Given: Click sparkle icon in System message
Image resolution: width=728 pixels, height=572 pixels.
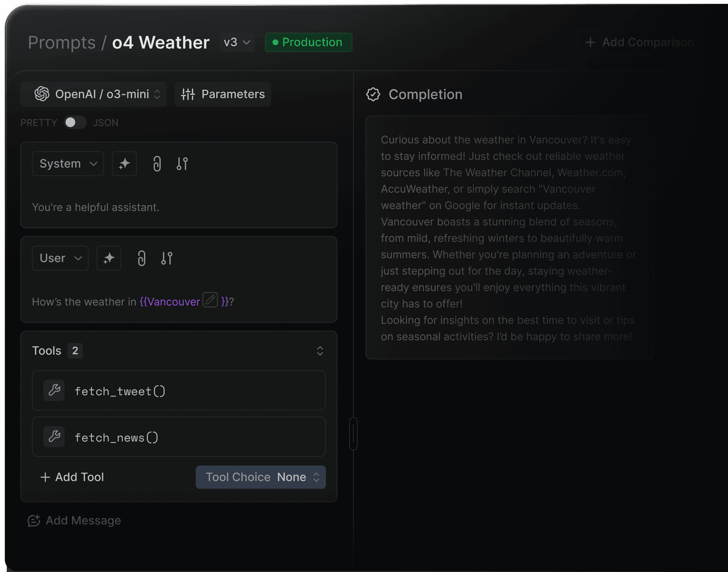Looking at the screenshot, I should (x=124, y=164).
